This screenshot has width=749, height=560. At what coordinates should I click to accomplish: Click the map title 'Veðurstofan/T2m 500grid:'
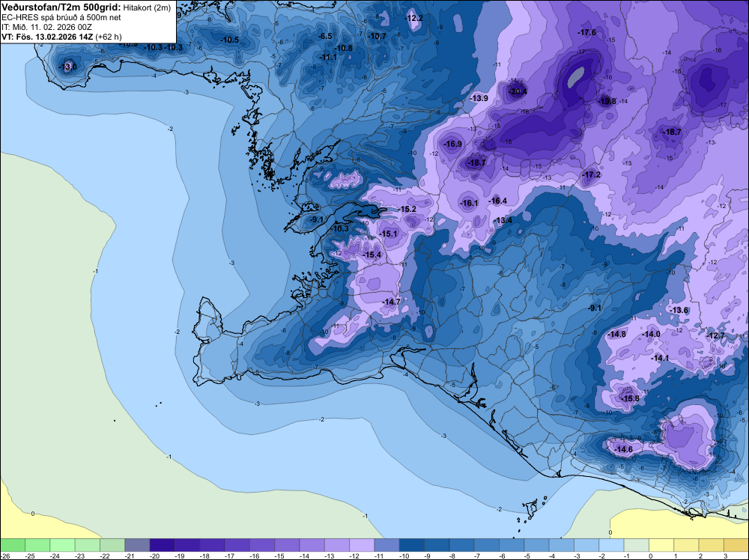tap(61, 7)
